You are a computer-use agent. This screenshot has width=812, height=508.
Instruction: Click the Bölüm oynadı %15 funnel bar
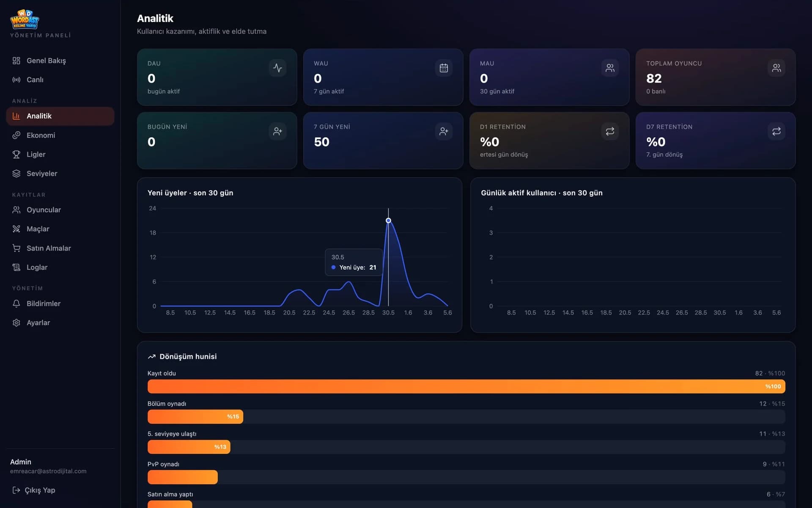click(195, 417)
